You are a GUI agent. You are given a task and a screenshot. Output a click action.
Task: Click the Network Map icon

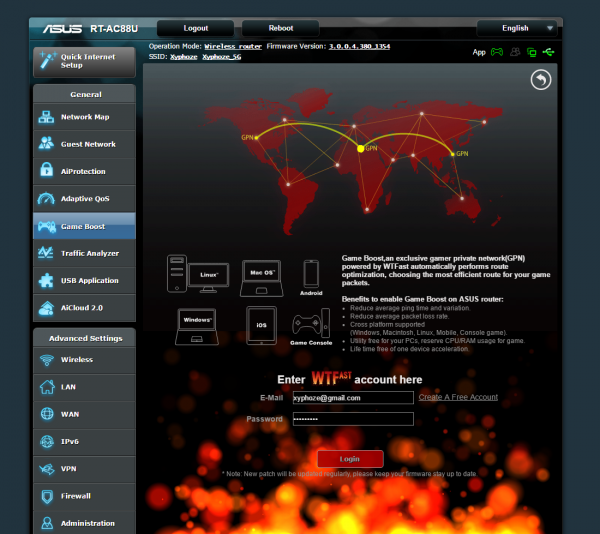[x=46, y=117]
